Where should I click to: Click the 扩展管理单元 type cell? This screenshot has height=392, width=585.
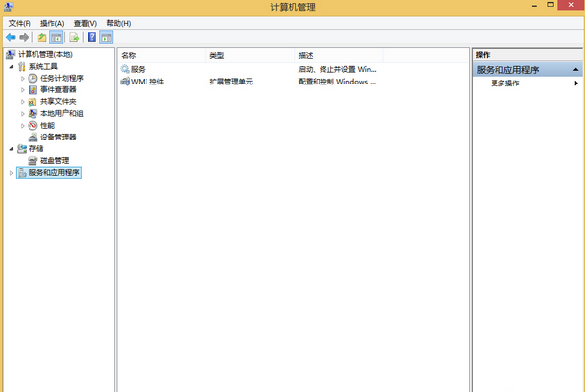coord(231,82)
